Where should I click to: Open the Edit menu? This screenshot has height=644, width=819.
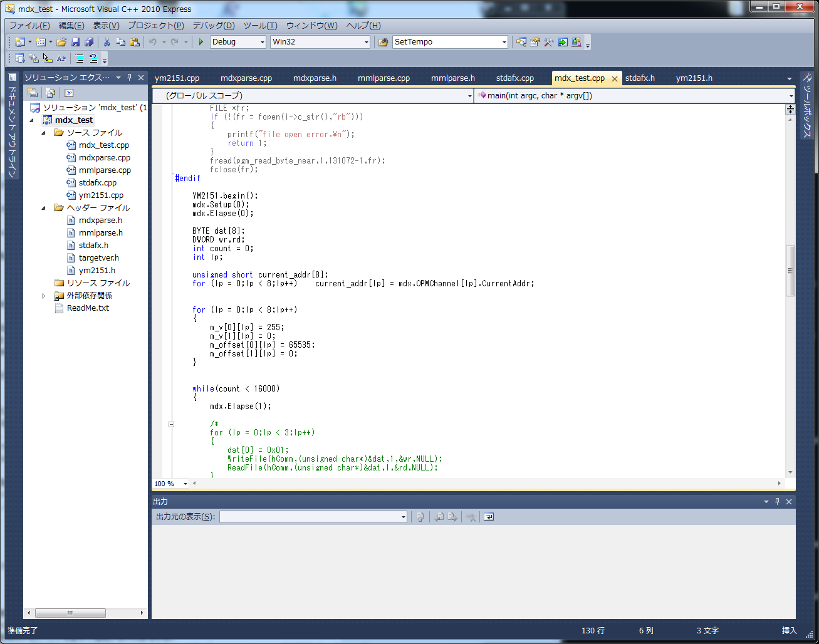(x=71, y=26)
